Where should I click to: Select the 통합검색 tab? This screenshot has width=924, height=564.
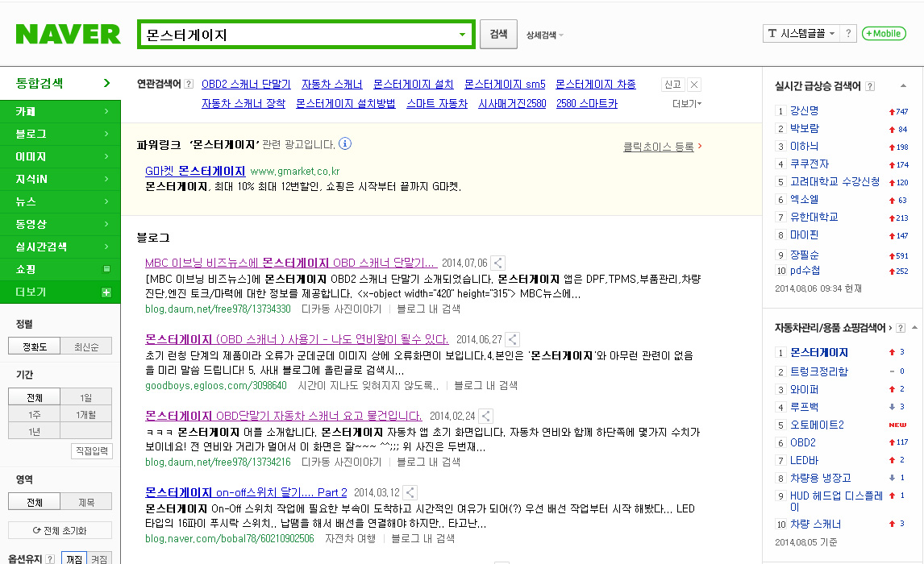60,83
